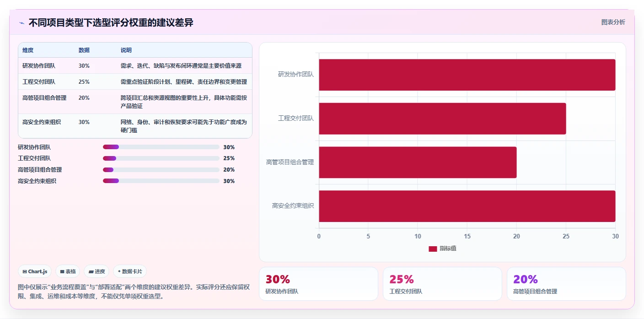This screenshot has width=644, height=319.
Task: Click description starting 需重点验证阶段计划
Action: (184, 82)
